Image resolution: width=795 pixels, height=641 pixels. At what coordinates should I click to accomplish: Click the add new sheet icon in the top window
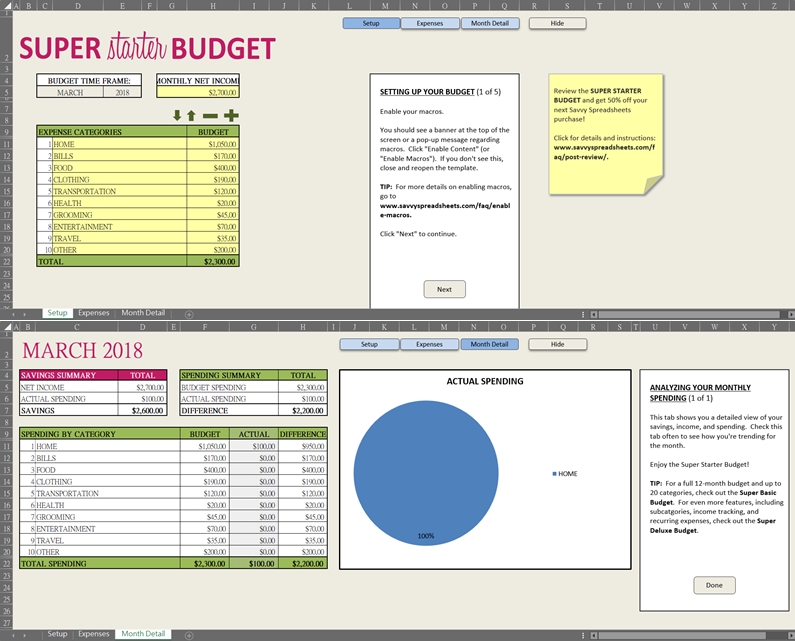[x=189, y=314]
